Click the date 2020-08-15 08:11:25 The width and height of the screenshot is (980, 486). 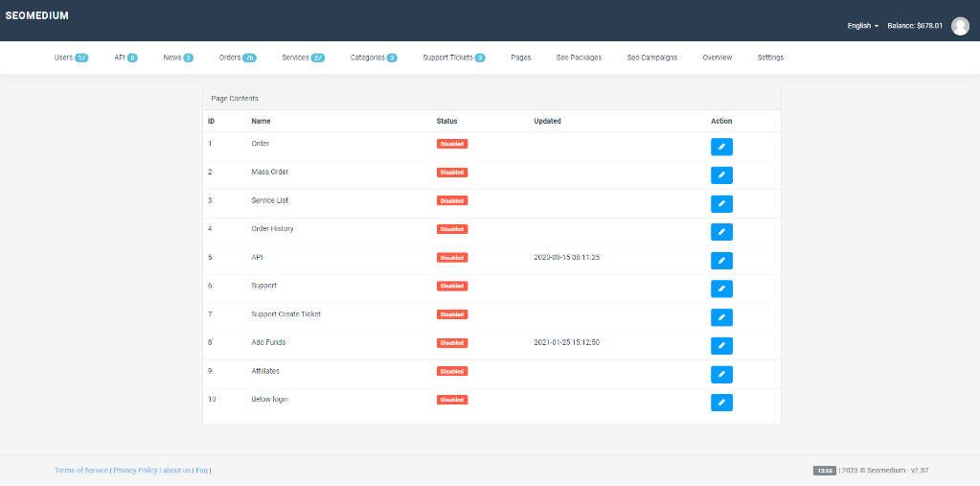567,257
